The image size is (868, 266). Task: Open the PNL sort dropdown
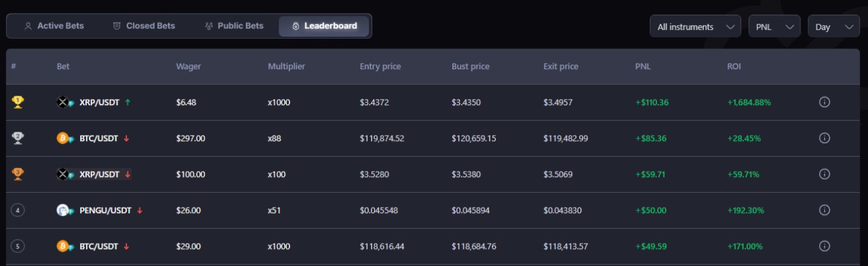point(774,27)
